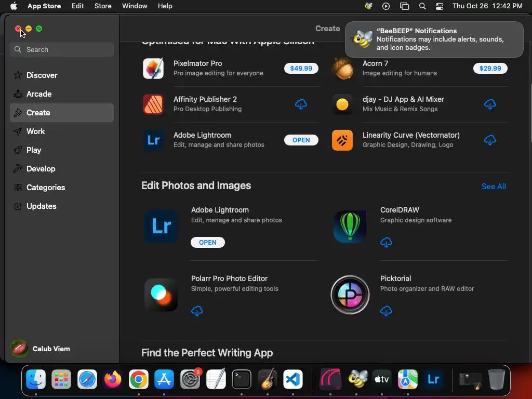Launch Finder from the Dock
The width and height of the screenshot is (532, 399).
pos(36,379)
